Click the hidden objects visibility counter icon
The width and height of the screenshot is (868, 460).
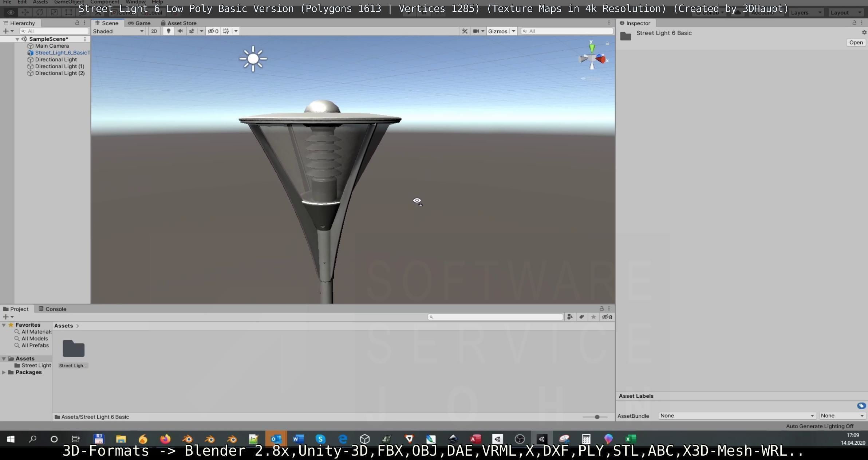tap(213, 31)
